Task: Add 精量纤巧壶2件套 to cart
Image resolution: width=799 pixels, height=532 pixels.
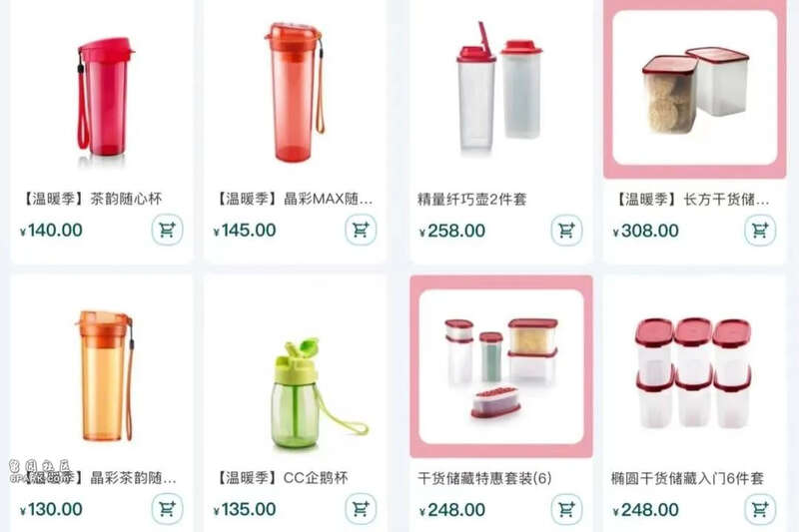Action: coord(566,231)
